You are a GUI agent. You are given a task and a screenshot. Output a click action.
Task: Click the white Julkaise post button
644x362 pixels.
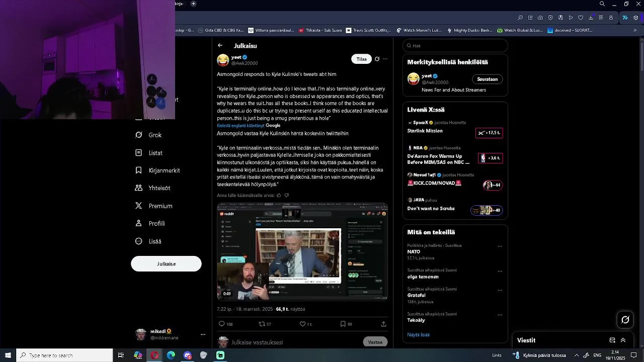point(166,263)
